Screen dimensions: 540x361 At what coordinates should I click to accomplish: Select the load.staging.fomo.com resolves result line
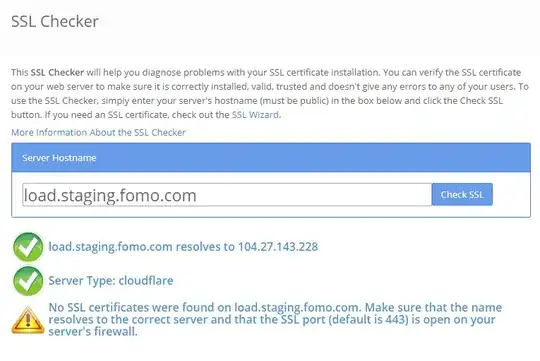click(x=183, y=247)
